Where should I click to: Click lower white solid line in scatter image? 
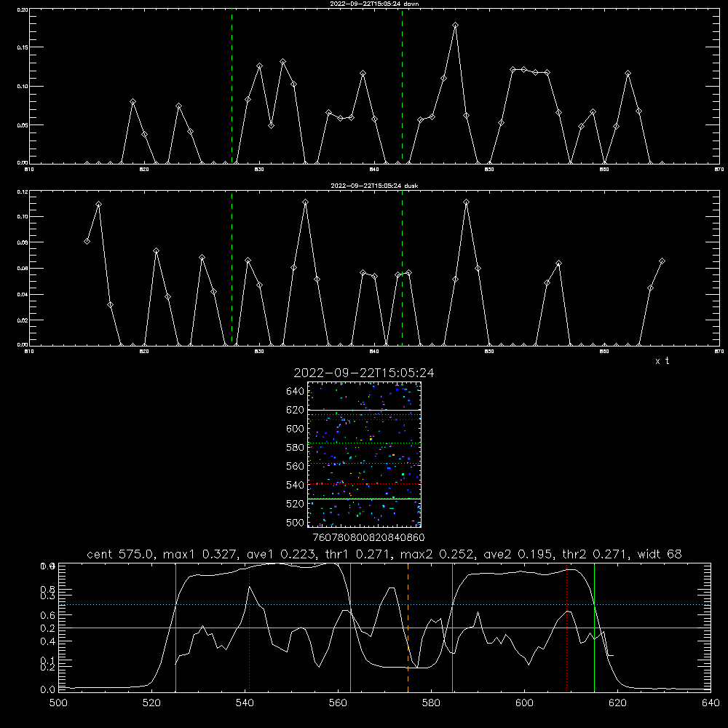[364, 499]
